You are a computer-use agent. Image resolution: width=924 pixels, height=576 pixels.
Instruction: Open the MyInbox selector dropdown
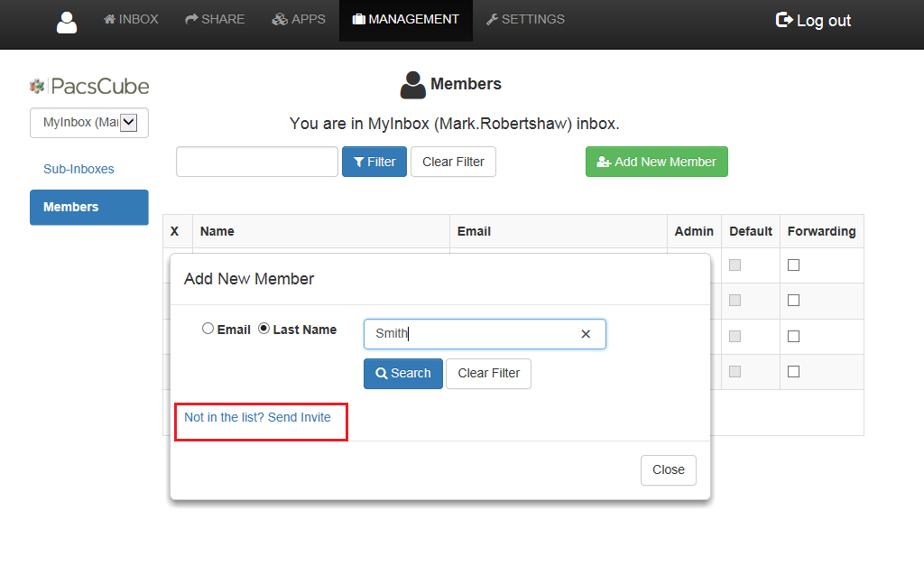point(89,123)
